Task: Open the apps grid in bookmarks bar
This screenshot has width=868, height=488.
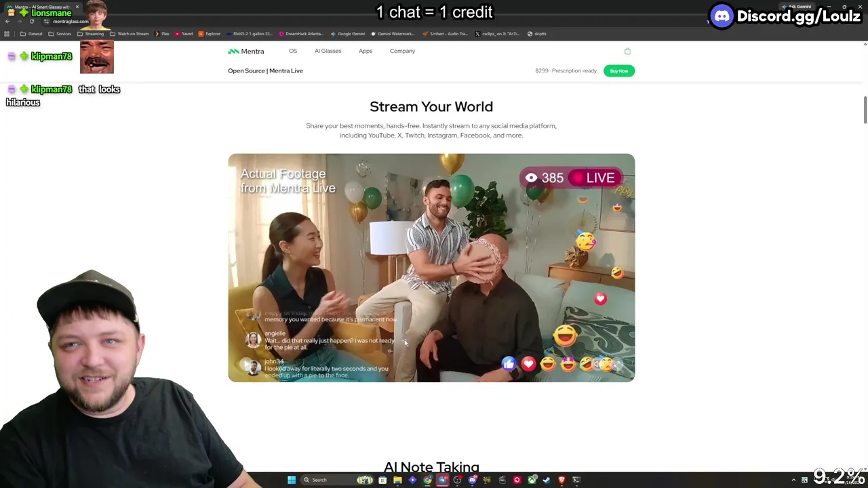Action: click(x=7, y=34)
